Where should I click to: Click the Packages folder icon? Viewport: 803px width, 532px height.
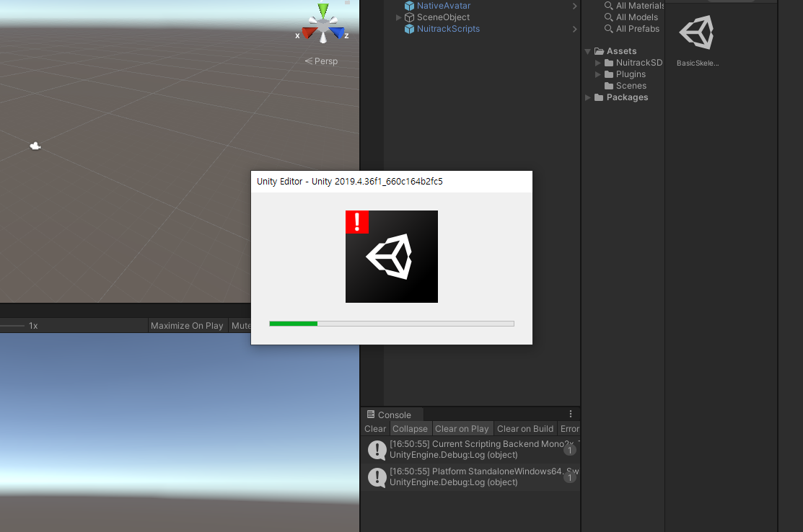click(599, 97)
